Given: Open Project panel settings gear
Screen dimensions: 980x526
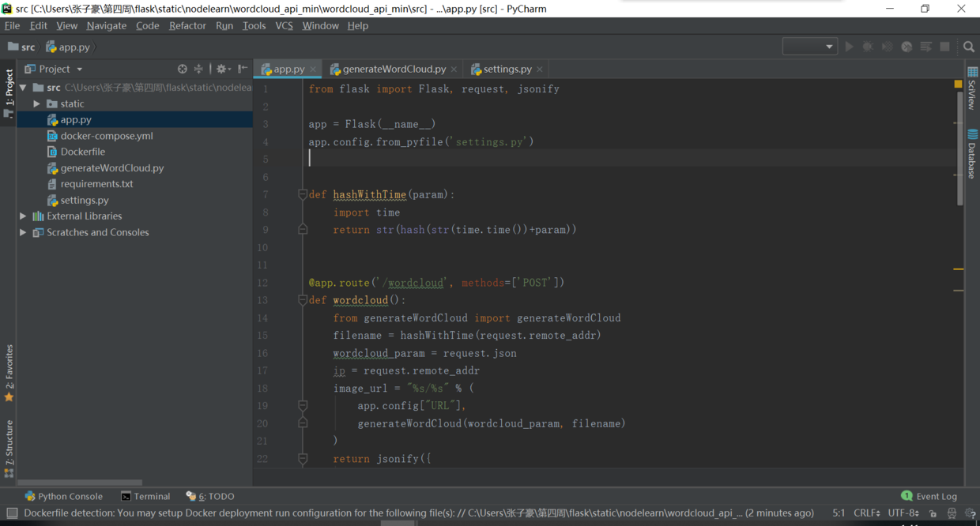Looking at the screenshot, I should point(222,69).
